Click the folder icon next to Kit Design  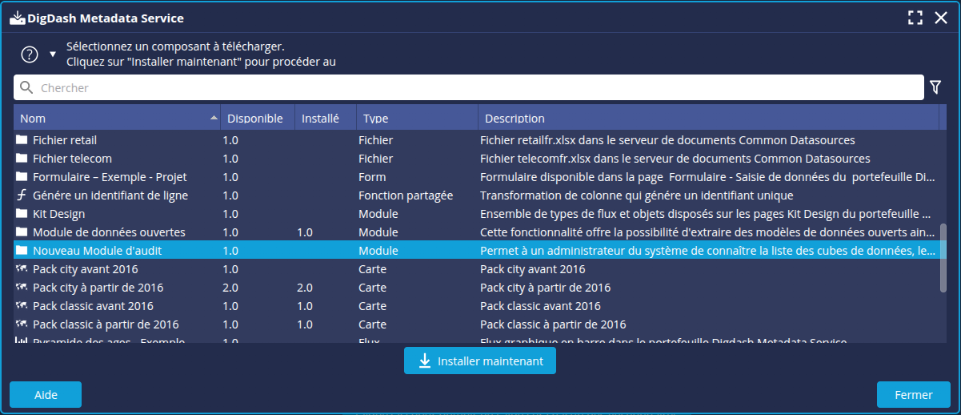click(22, 214)
